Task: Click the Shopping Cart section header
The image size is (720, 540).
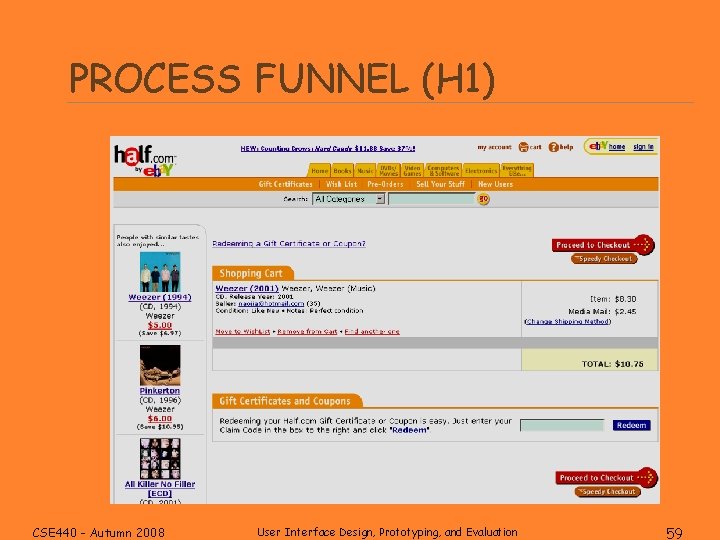Action: pos(252,273)
